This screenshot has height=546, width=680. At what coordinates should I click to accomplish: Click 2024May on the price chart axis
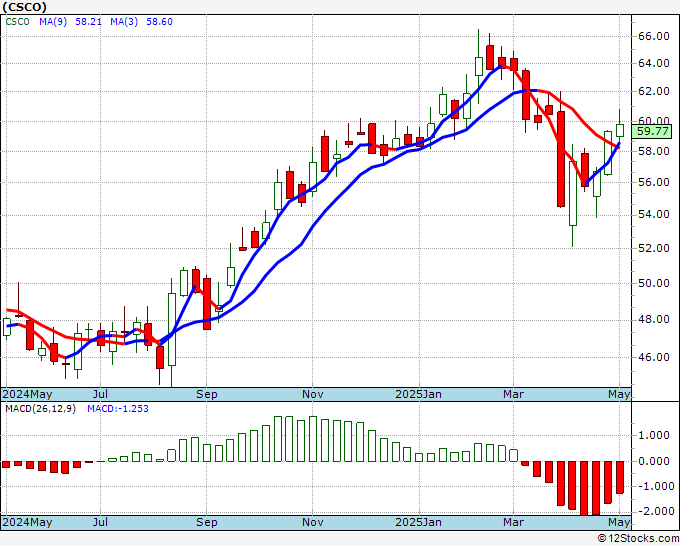coord(27,394)
